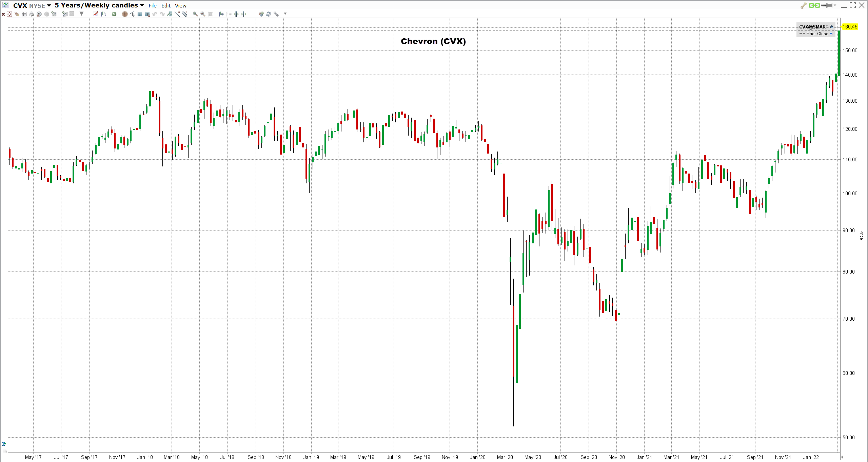Toggle the brown crosshair cursor icon
Screen dimensions: 868x462
click(125, 14)
